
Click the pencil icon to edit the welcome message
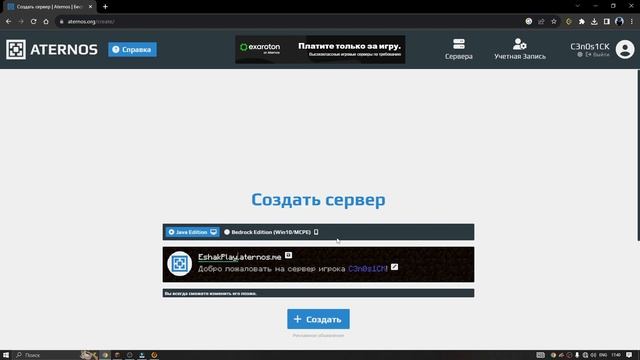coord(394,267)
